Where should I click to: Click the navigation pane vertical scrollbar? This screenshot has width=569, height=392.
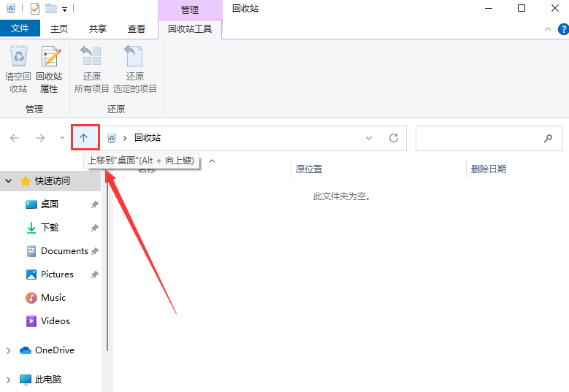(107, 266)
